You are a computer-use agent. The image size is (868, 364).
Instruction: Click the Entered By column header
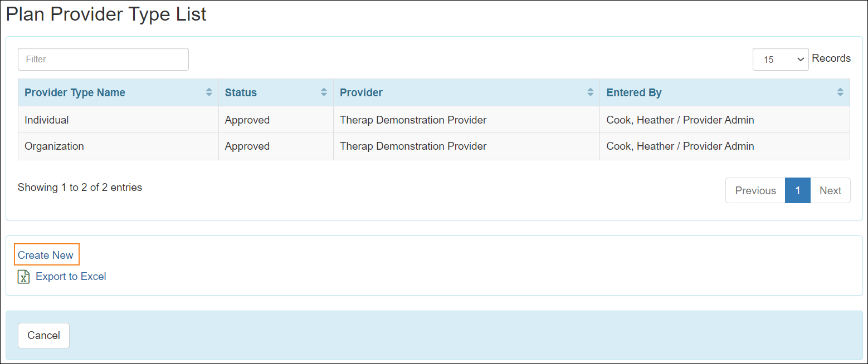pos(633,92)
